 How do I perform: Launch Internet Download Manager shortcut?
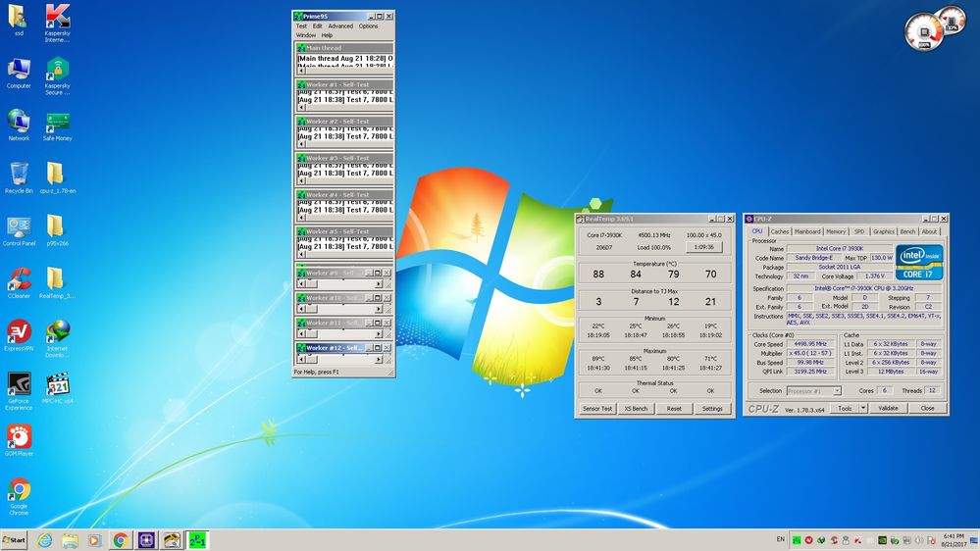click(57, 338)
